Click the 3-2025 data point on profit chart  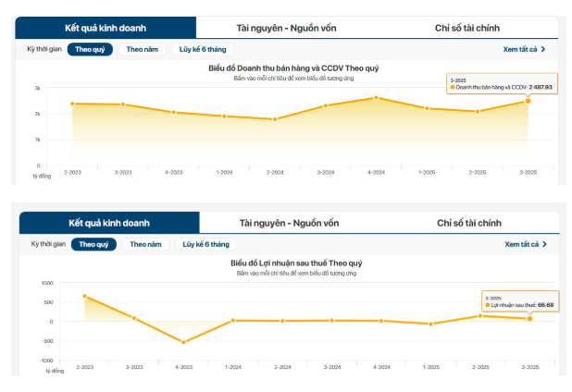click(x=530, y=319)
